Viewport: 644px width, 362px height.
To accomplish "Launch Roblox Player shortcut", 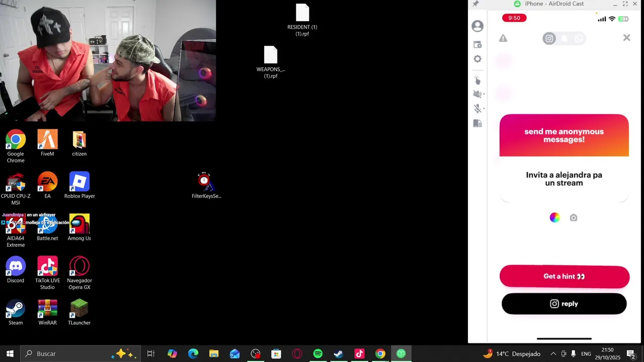I will 79,186.
